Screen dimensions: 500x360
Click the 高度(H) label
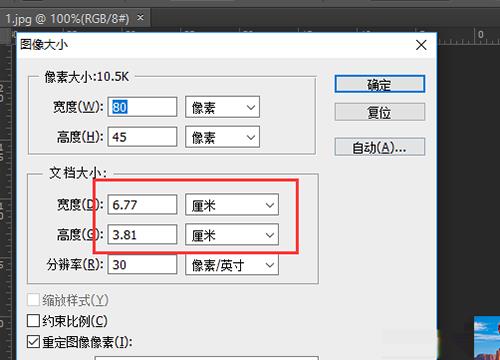[80, 137]
